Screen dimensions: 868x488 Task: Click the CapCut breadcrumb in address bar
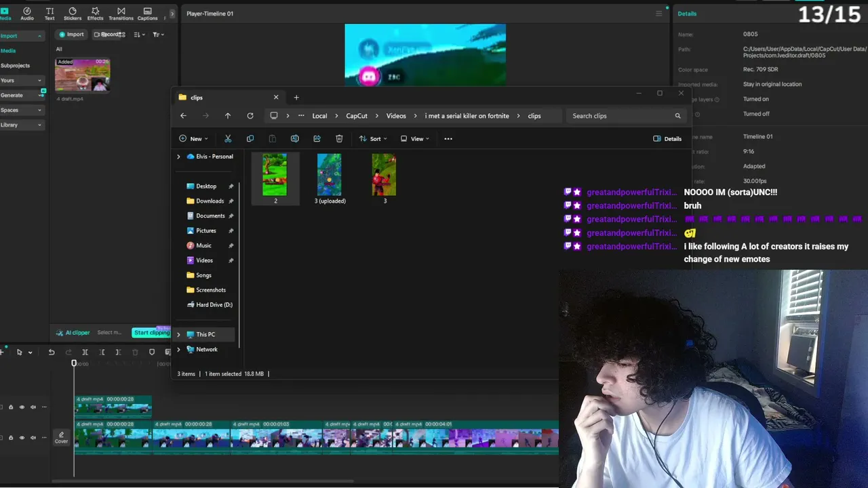point(357,116)
